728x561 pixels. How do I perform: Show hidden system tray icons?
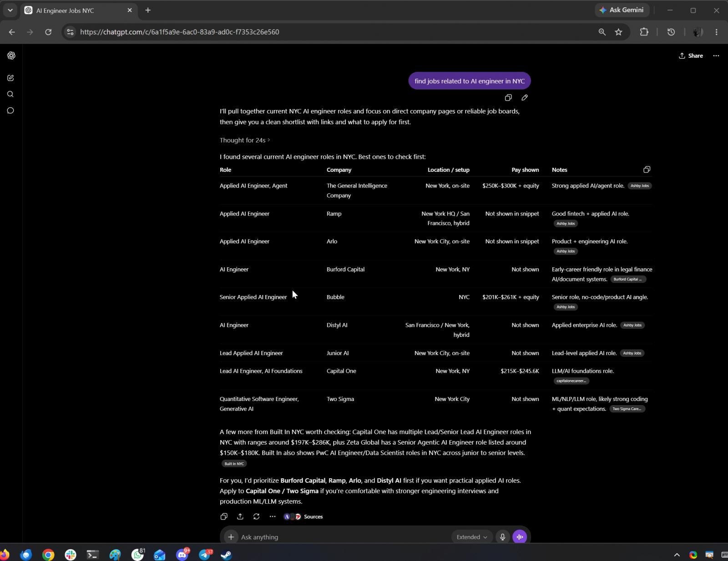(x=677, y=555)
